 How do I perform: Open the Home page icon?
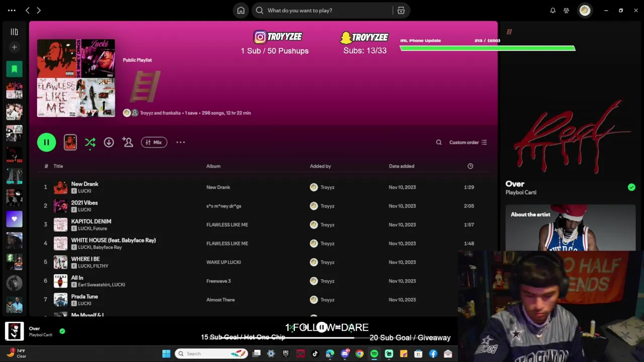(241, 10)
